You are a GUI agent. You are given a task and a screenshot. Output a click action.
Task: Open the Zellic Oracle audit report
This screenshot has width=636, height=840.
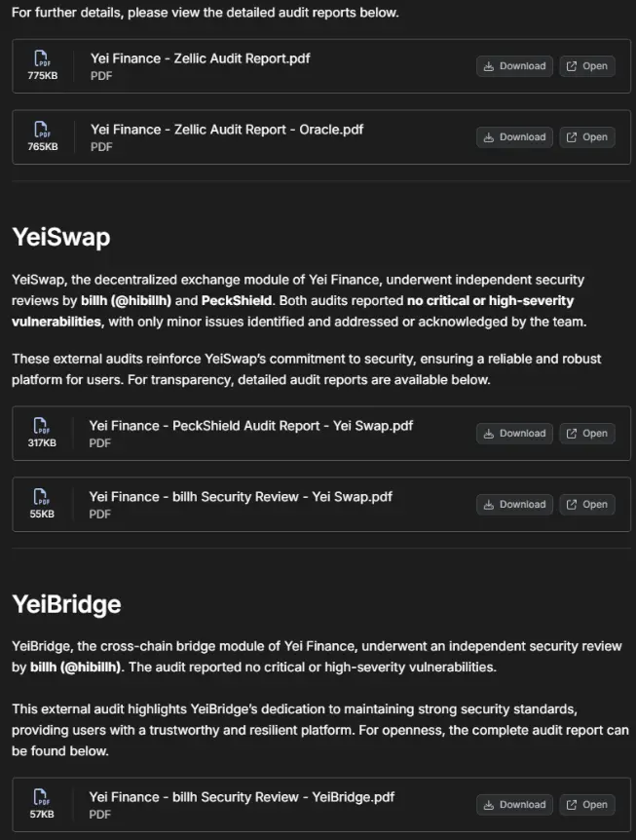587,137
